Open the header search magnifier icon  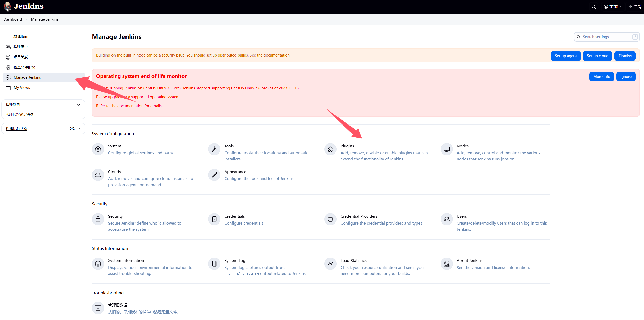click(593, 7)
